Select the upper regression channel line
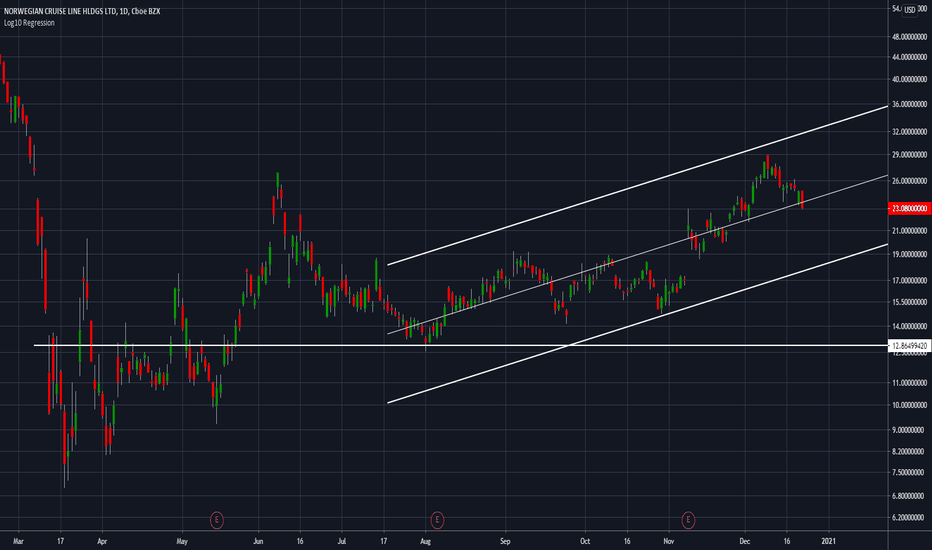932x550 pixels. pos(637,186)
